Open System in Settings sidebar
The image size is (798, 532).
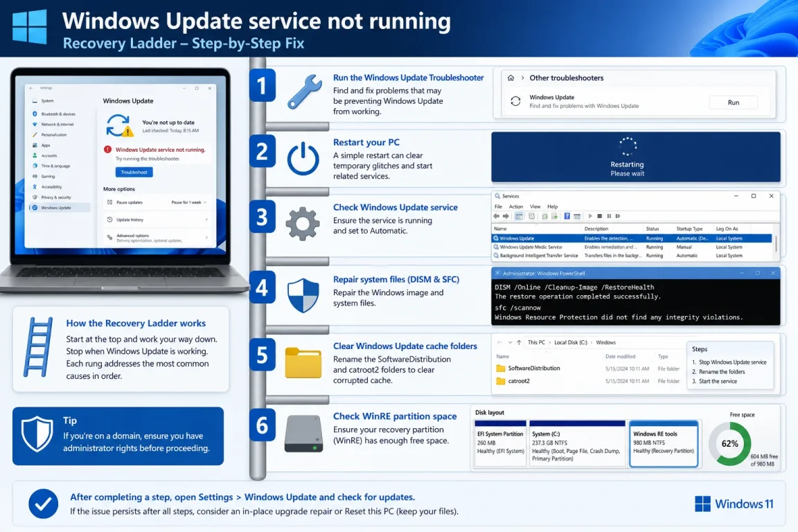pos(44,101)
